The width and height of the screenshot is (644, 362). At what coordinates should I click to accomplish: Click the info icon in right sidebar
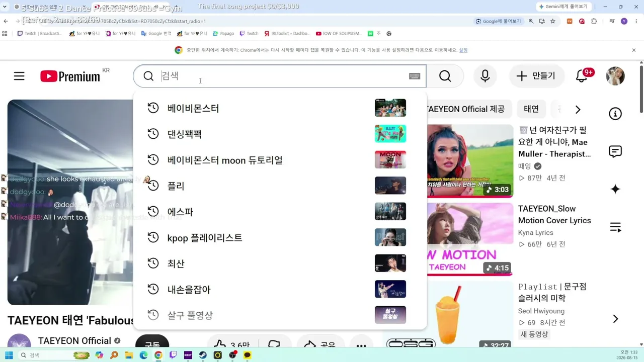[x=615, y=114]
